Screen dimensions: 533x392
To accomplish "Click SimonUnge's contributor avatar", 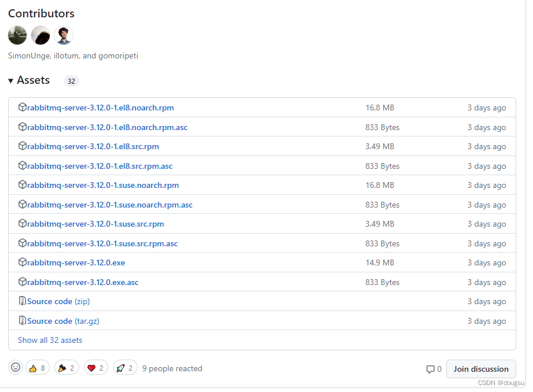I will pos(17,35).
